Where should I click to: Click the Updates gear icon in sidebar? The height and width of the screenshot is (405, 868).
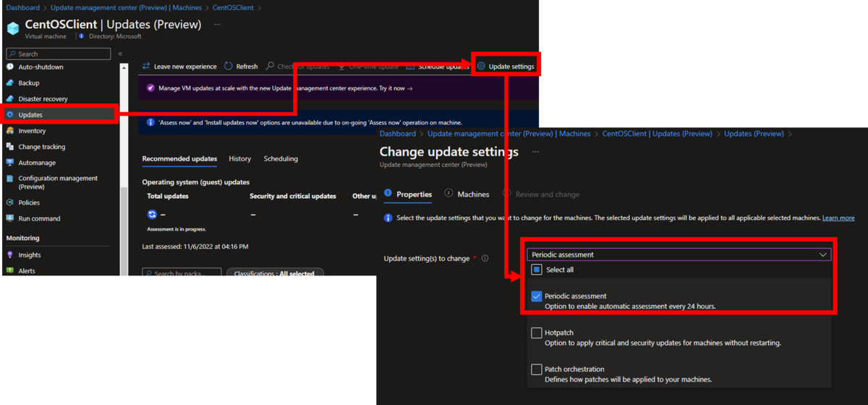pyautogui.click(x=10, y=115)
